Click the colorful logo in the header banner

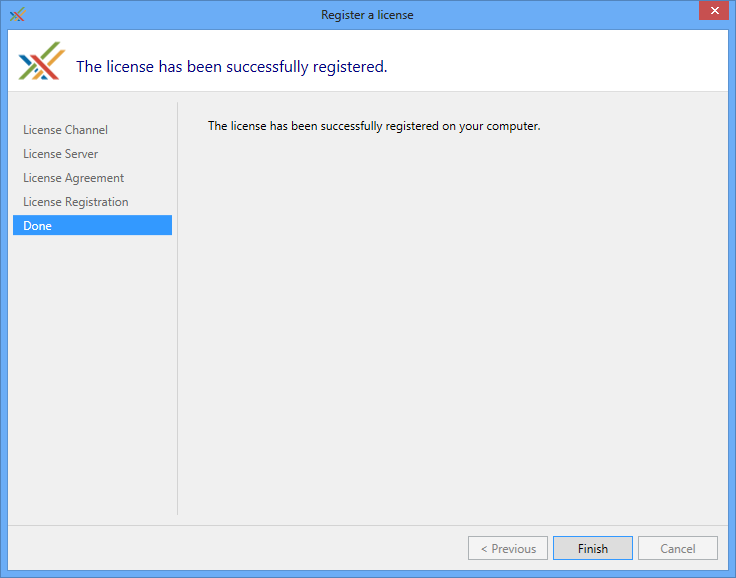pos(41,62)
